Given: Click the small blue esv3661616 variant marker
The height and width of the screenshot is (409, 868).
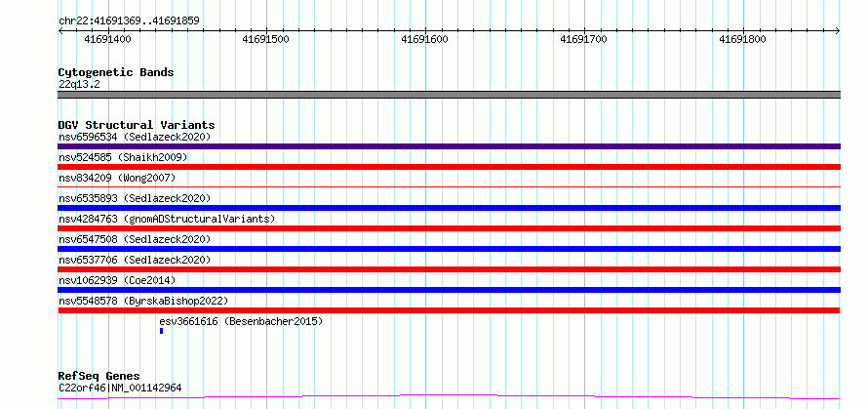Looking at the screenshot, I should point(161,331).
